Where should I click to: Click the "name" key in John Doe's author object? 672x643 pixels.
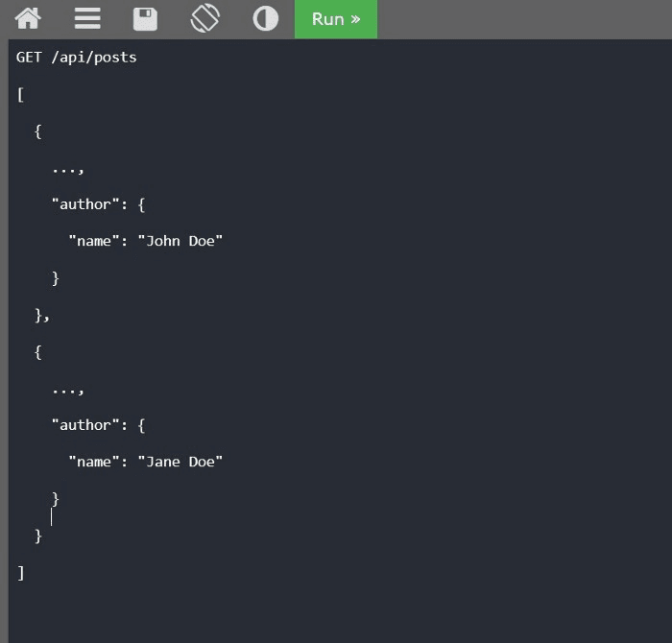click(94, 241)
